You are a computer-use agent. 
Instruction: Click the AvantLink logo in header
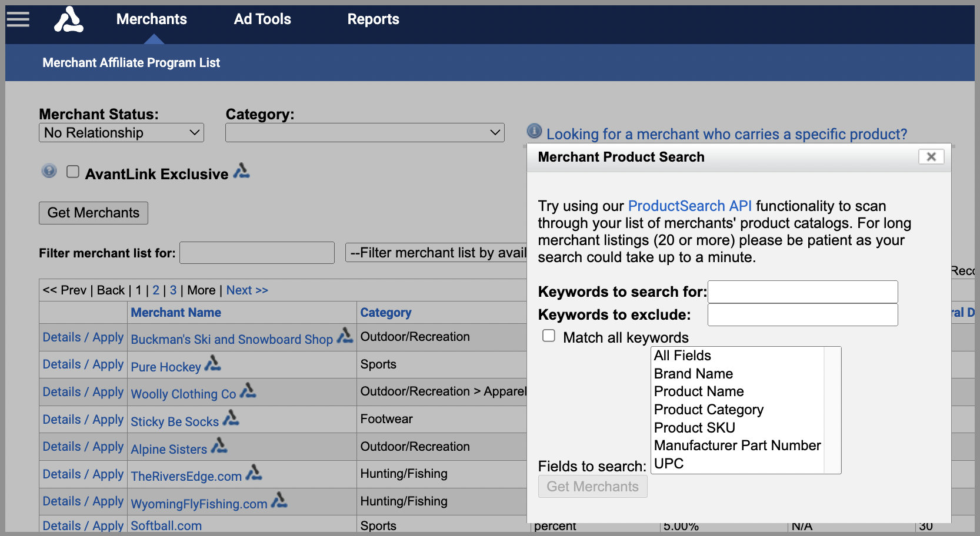69,19
